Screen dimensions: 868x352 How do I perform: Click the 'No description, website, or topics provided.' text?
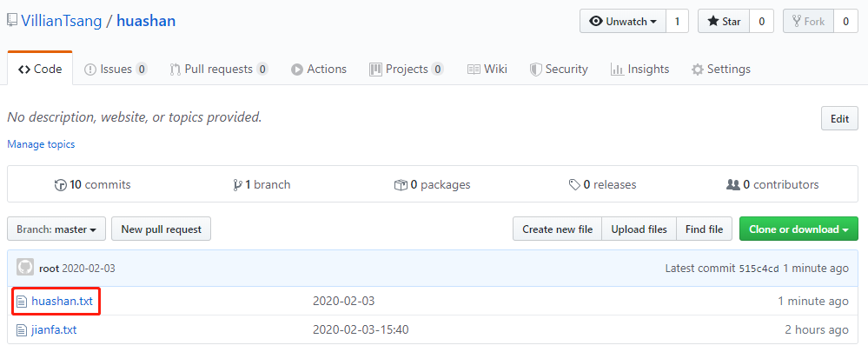click(x=135, y=117)
